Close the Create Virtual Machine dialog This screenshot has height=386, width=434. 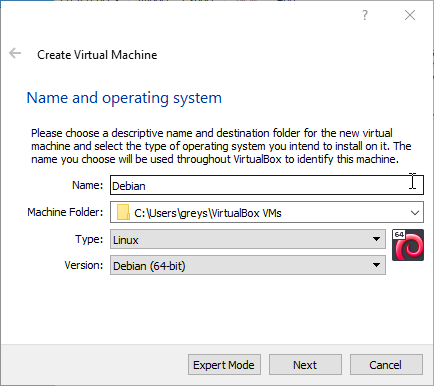click(410, 15)
